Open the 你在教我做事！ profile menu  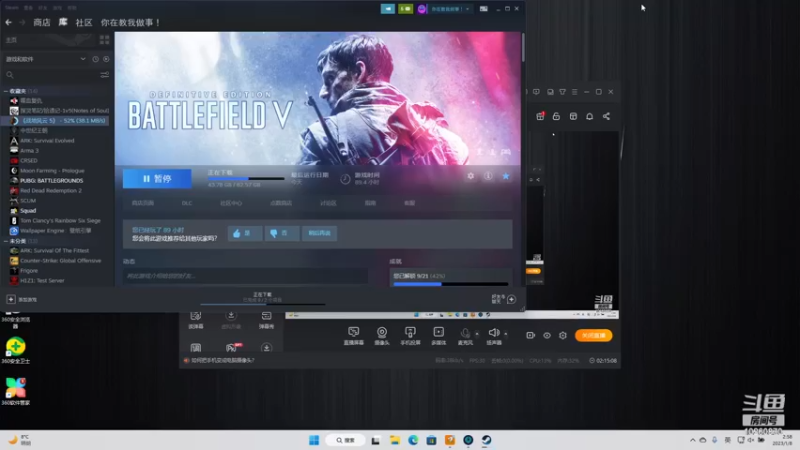point(131,22)
